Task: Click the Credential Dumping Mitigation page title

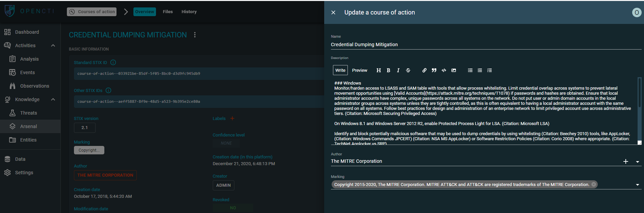Action: click(x=128, y=35)
